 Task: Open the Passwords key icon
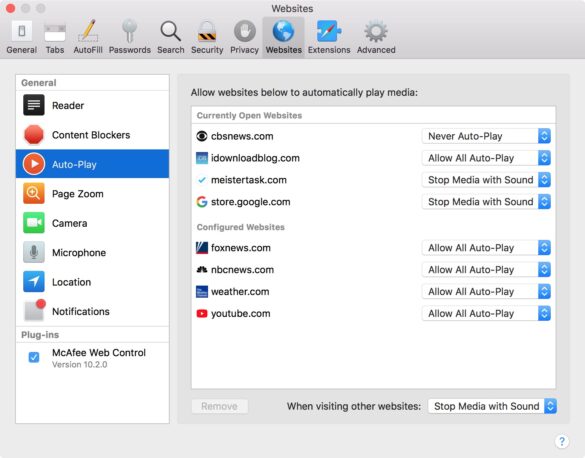(x=129, y=31)
